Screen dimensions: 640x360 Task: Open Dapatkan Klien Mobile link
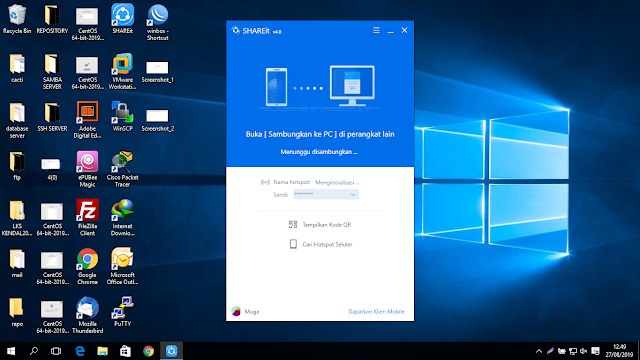[x=376, y=311]
